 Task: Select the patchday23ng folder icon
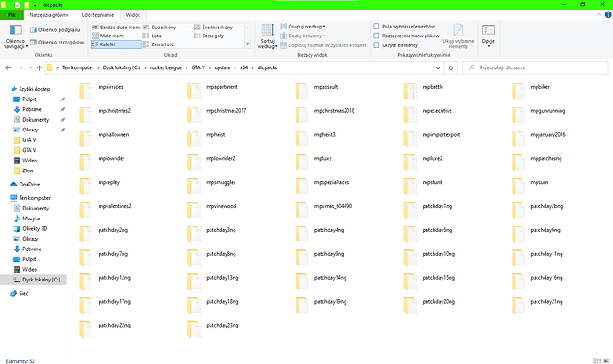[194, 329]
